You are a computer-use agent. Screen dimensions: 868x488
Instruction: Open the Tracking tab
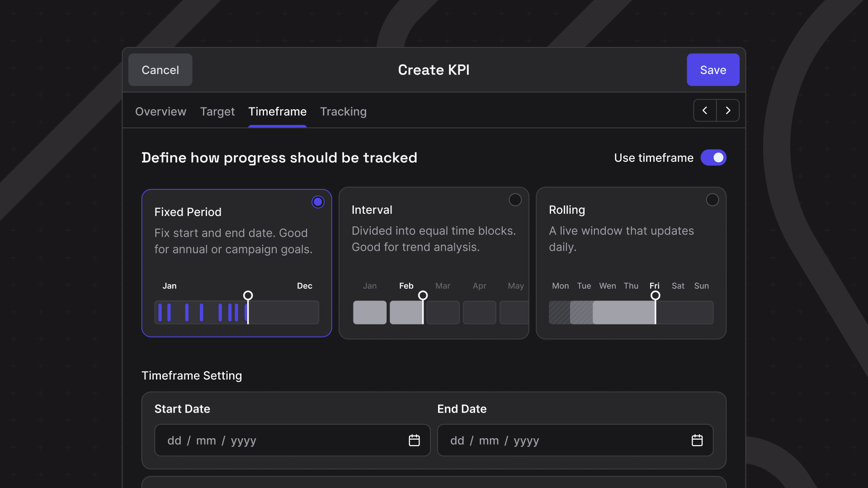click(343, 112)
